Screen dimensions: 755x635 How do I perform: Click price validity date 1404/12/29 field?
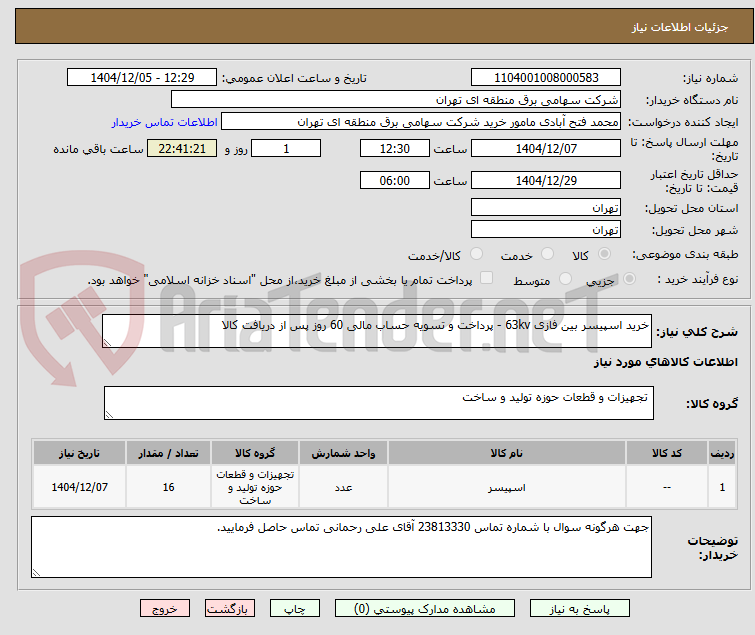[x=546, y=181]
